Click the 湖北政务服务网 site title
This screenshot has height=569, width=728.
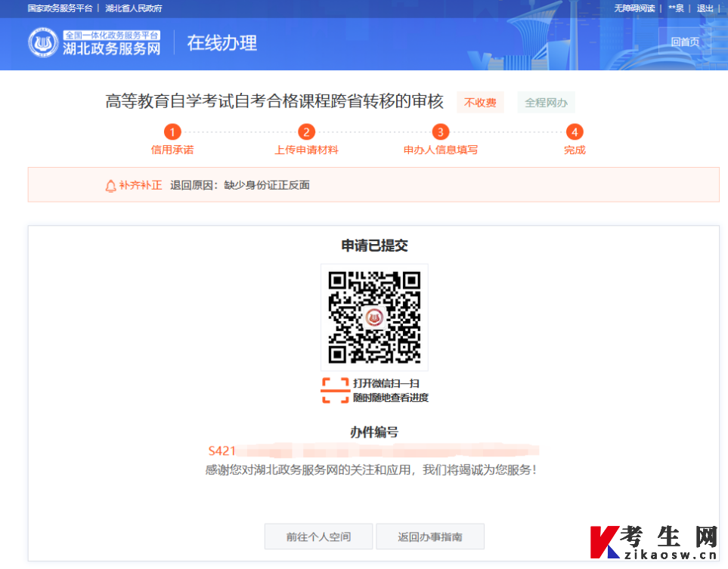pos(111,48)
